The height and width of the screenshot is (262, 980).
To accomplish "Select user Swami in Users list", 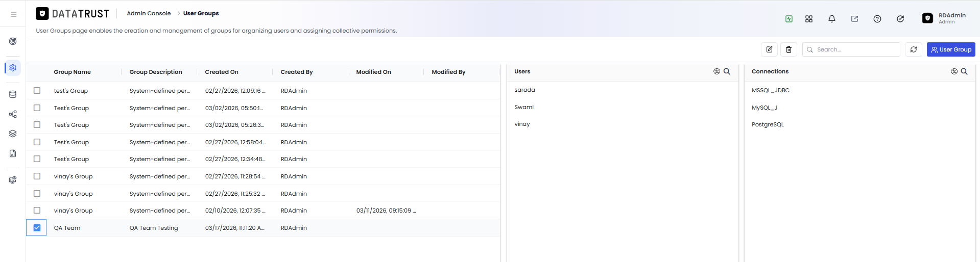I will pyautogui.click(x=523, y=107).
